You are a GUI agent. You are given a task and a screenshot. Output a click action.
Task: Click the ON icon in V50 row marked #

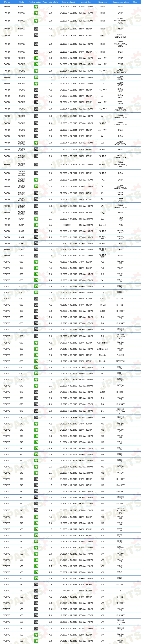[36, 591]
